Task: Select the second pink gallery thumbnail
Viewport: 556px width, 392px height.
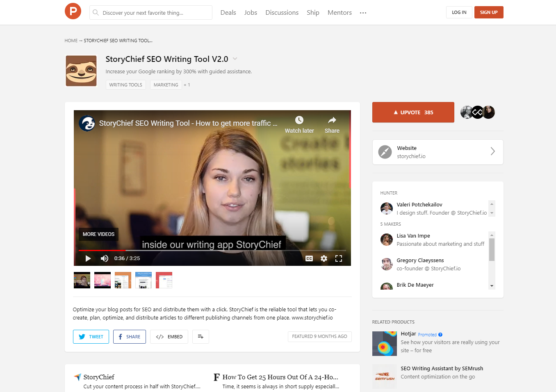Action: pyautogui.click(x=103, y=280)
